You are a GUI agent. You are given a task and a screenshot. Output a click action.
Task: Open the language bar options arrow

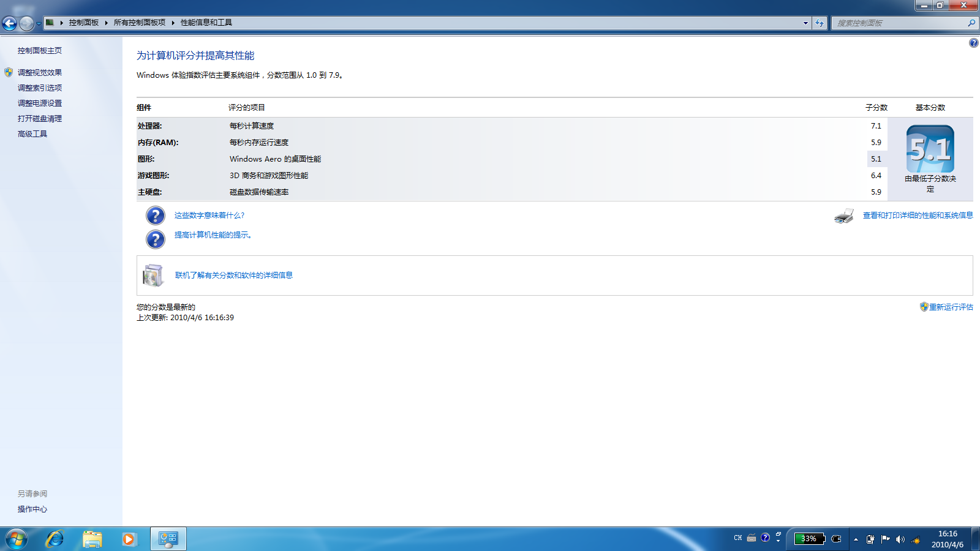(x=778, y=541)
